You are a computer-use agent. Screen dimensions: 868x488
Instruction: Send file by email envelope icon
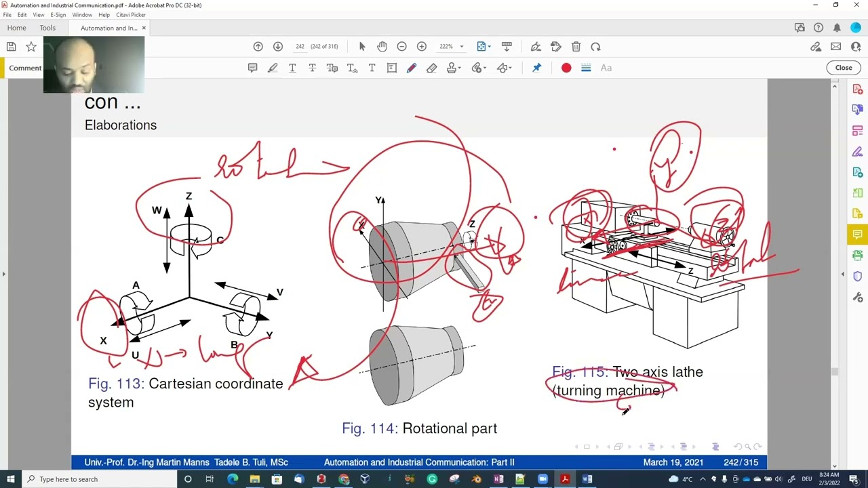(835, 47)
